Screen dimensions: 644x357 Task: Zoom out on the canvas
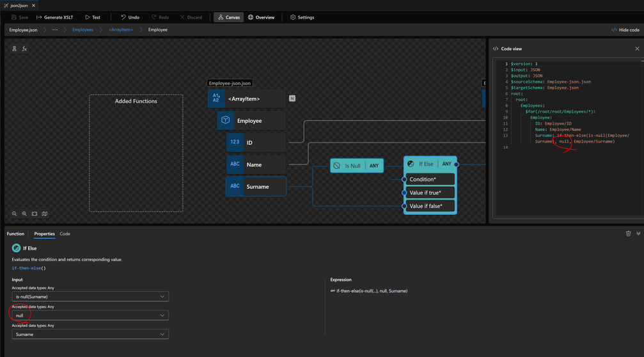coord(14,214)
